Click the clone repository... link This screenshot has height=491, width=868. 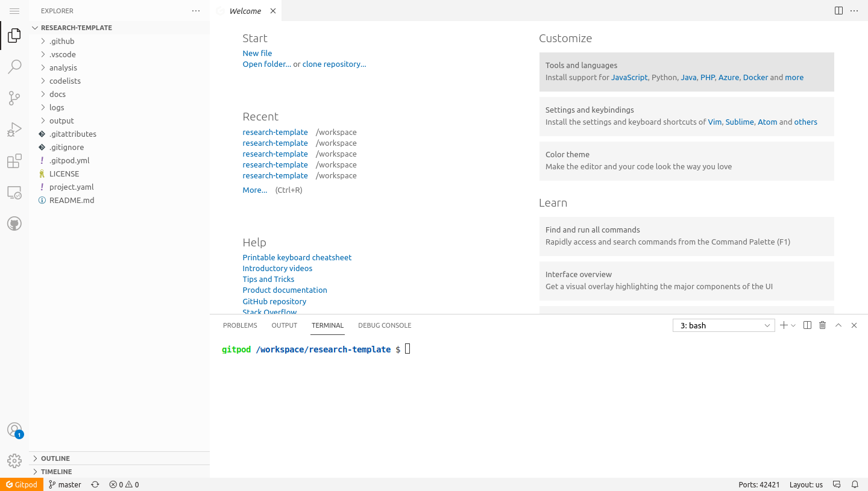point(335,64)
